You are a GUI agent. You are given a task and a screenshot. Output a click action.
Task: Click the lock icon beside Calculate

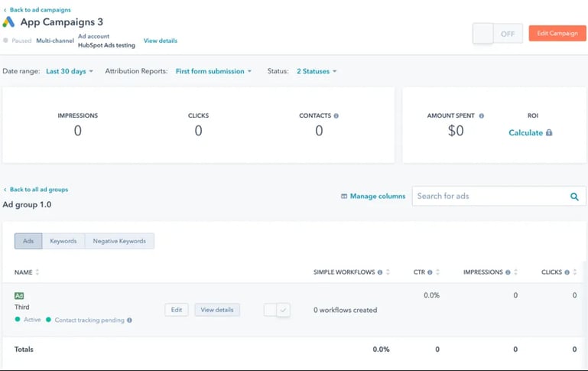549,132
